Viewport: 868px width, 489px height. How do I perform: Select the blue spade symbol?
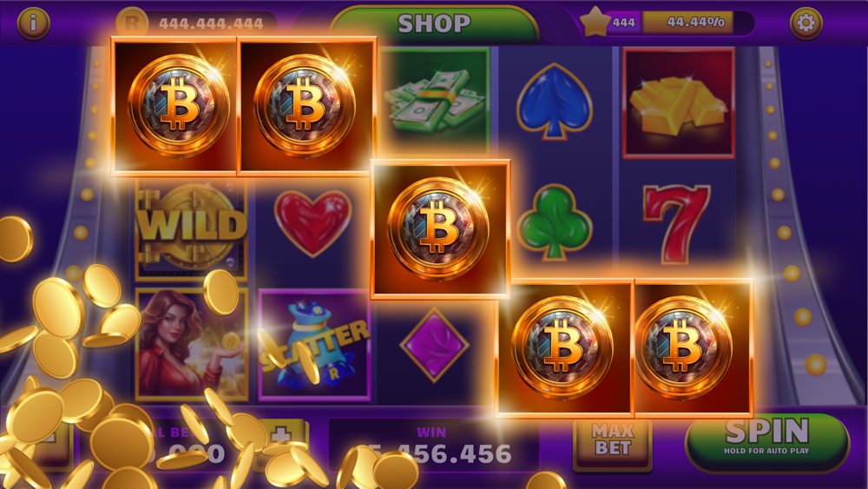(554, 101)
